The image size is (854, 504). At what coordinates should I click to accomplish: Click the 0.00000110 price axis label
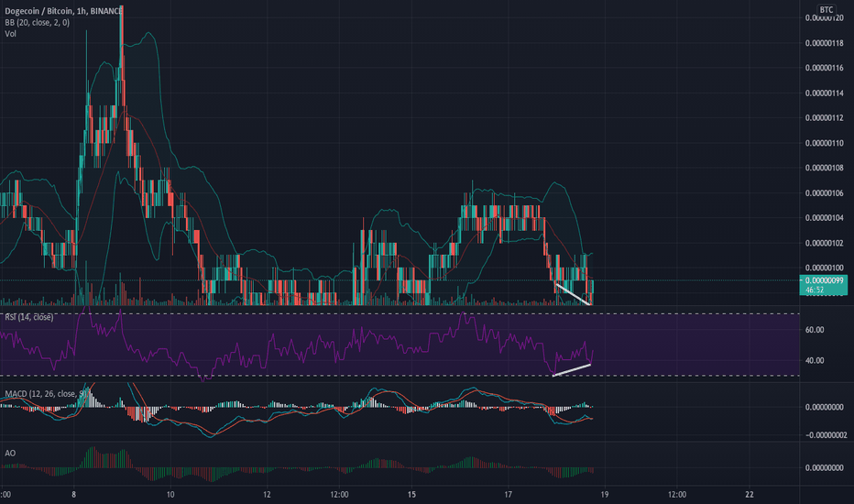pyautogui.click(x=824, y=143)
